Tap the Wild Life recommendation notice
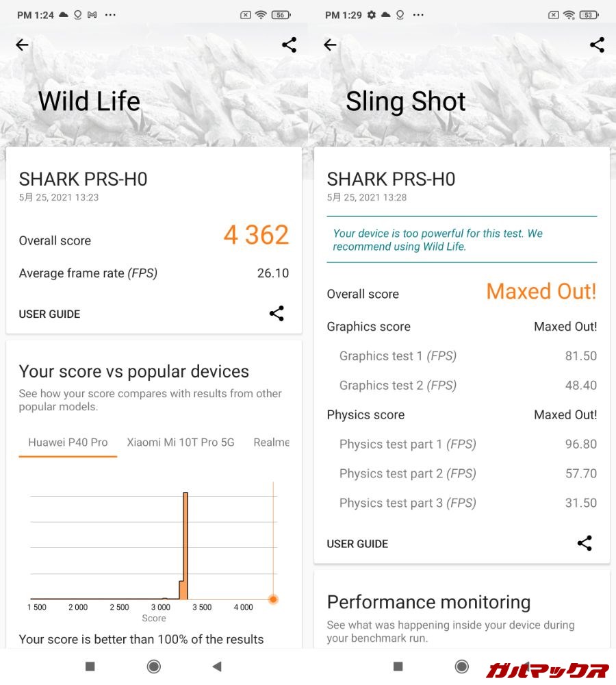The height and width of the screenshot is (685, 616). coord(455,240)
